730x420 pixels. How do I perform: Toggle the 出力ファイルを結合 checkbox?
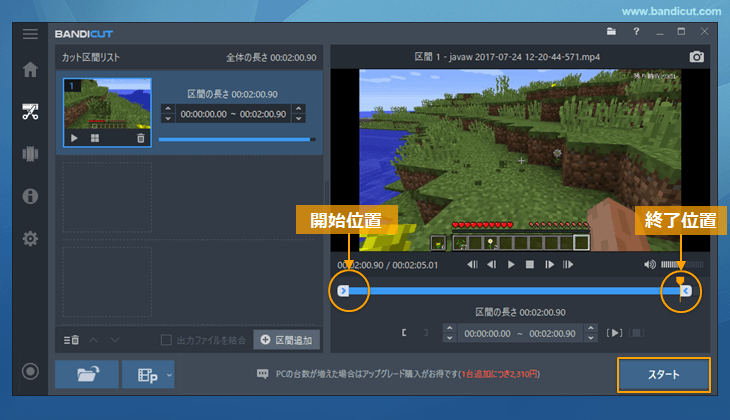pyautogui.click(x=166, y=340)
